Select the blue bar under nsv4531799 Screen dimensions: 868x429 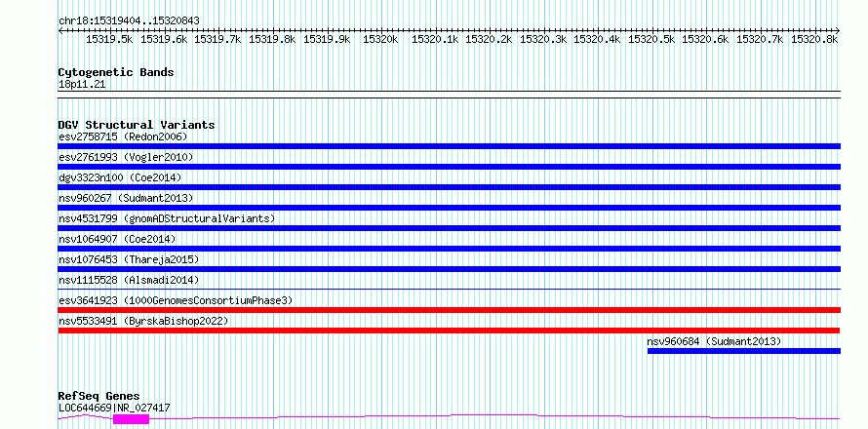[x=450, y=228]
